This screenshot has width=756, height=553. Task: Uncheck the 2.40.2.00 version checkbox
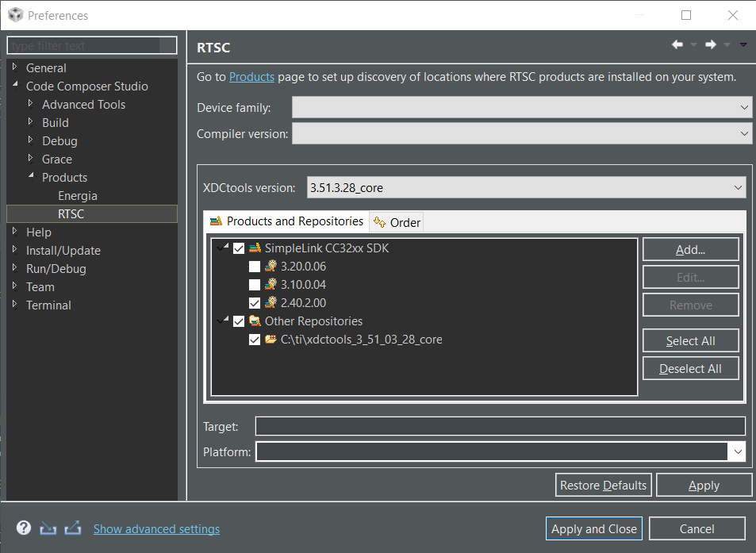pos(255,303)
